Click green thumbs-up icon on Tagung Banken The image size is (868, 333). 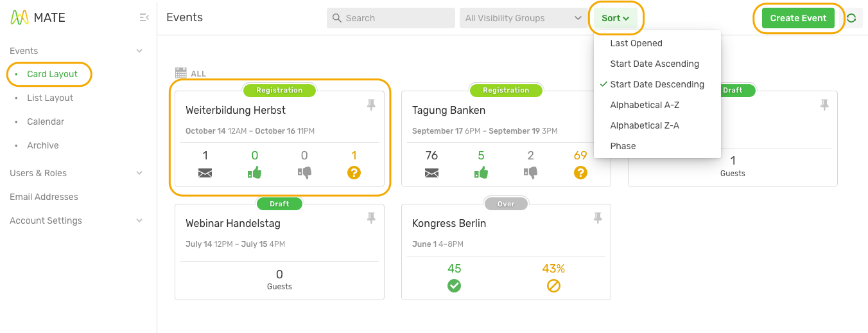481,172
